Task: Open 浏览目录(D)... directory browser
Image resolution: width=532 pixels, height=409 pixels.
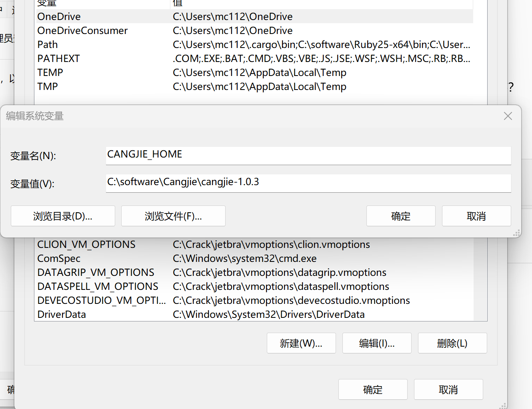Action: [x=63, y=216]
